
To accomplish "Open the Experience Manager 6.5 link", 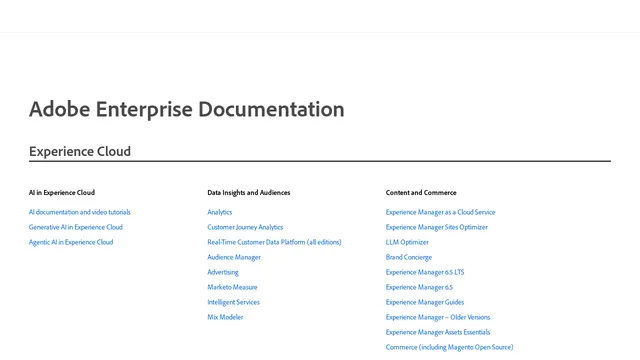I will (419, 287).
